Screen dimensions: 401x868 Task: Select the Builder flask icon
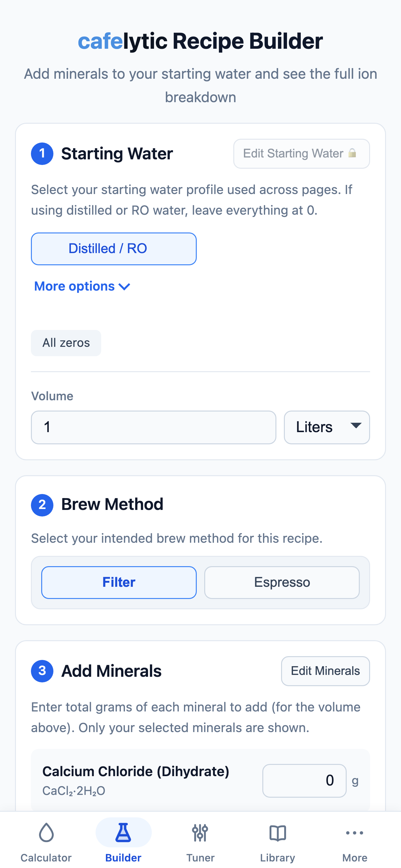point(123,832)
